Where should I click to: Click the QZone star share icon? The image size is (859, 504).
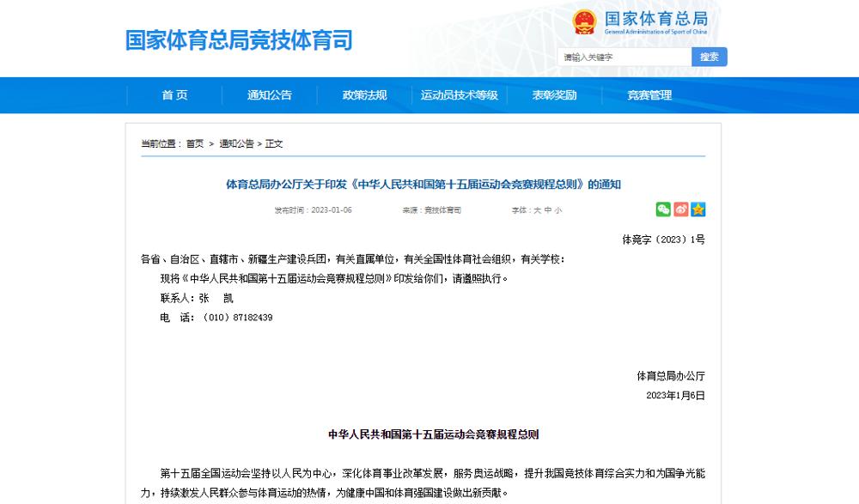point(698,209)
